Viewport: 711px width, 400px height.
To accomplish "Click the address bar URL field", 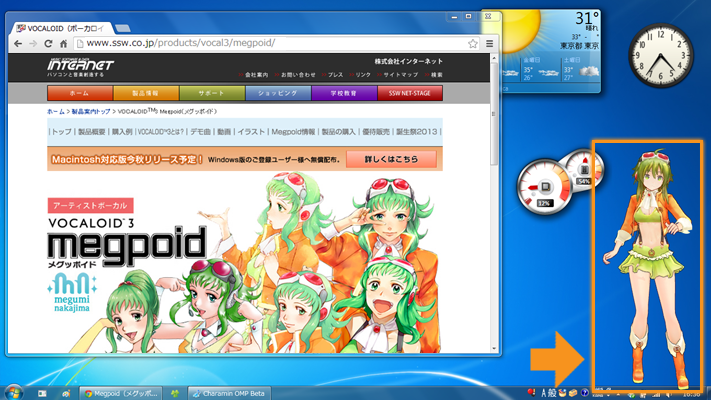I will 277,44.
